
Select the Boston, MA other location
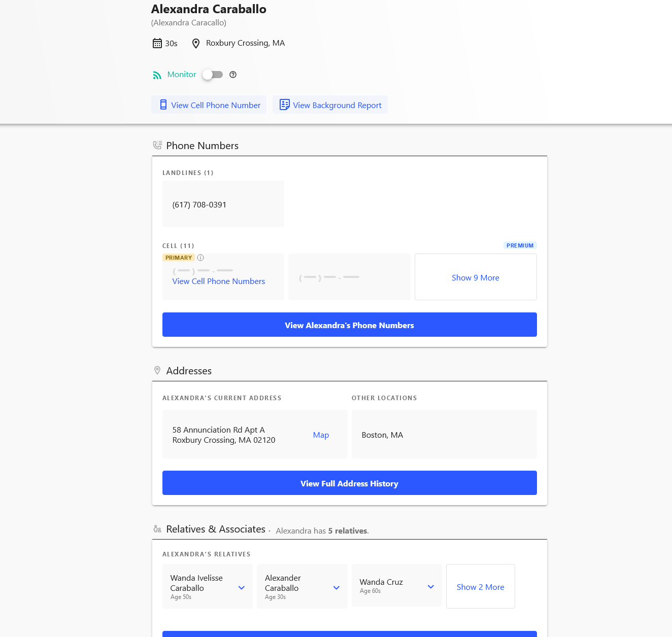click(x=444, y=434)
